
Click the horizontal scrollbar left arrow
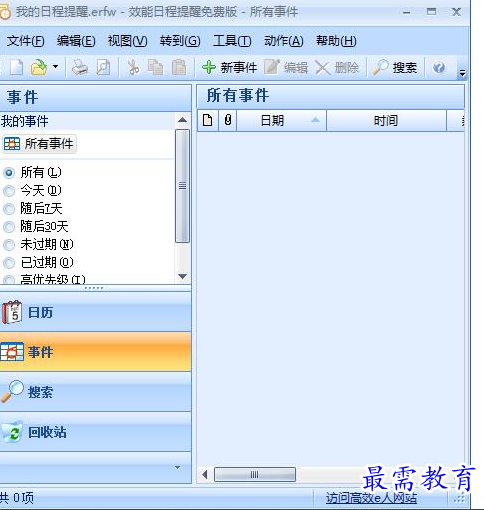[x=205, y=474]
